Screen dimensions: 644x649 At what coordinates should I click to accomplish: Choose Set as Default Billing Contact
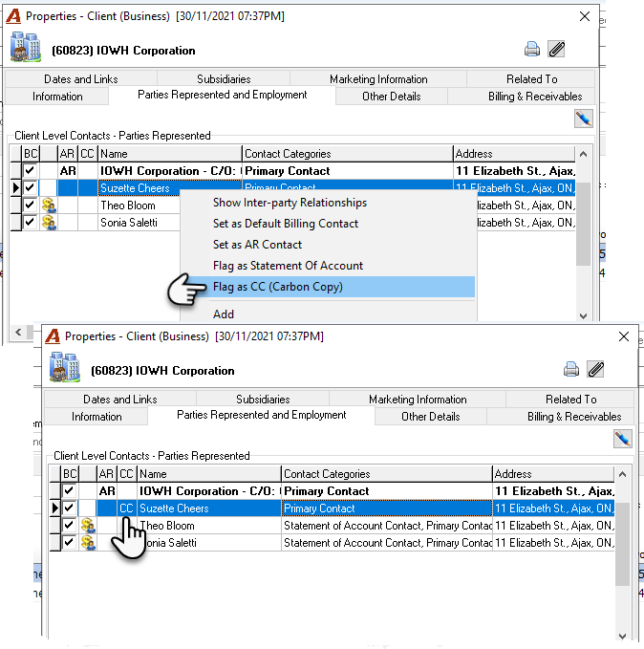coord(328,224)
